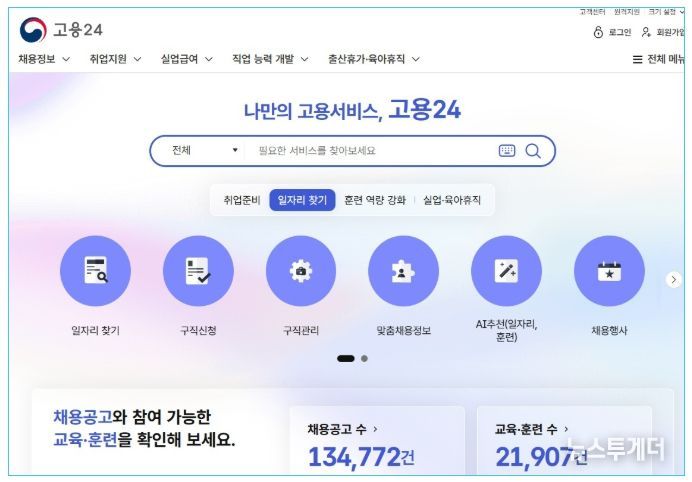The height and width of the screenshot is (482, 692).
Task: Expand the 전체 category dropdown in search bar
Action: tap(204, 151)
